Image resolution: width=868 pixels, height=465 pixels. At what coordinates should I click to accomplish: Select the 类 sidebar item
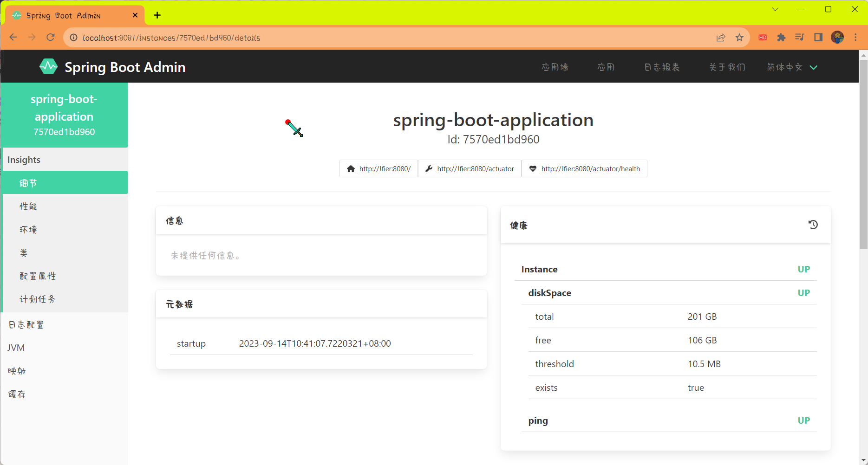tap(65, 252)
